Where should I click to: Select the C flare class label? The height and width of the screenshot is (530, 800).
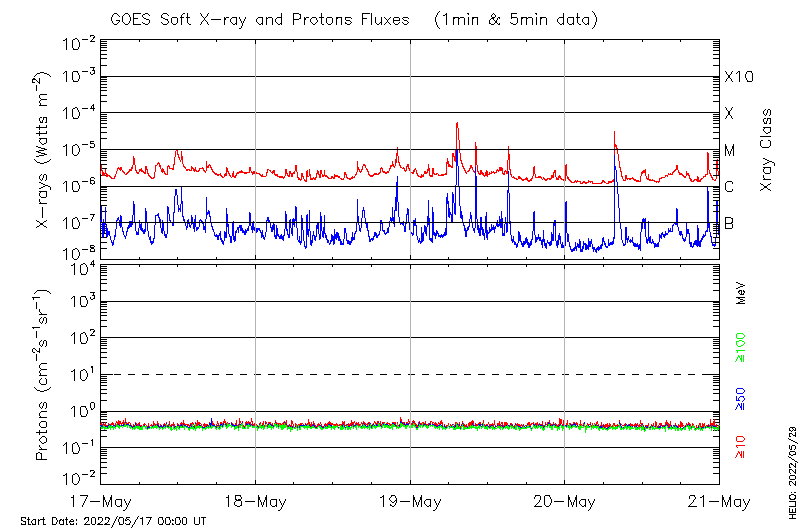pyautogui.click(x=729, y=187)
